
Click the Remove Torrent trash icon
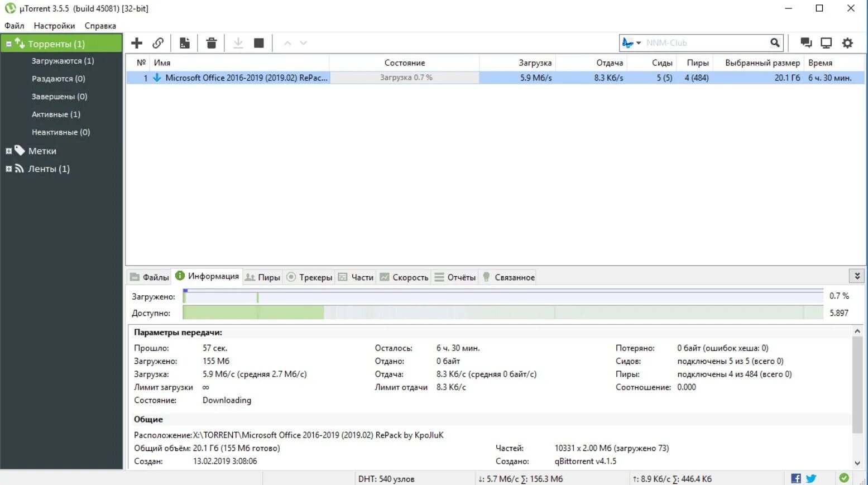(x=212, y=43)
